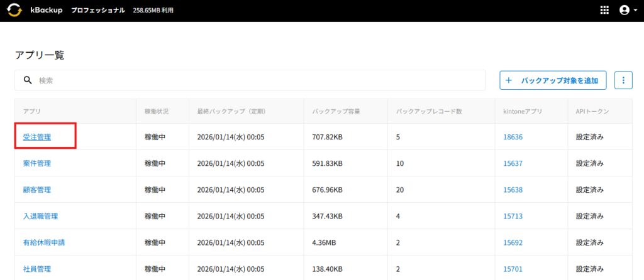Open the three-dot more options menu
644x280 pixels.
click(623, 80)
